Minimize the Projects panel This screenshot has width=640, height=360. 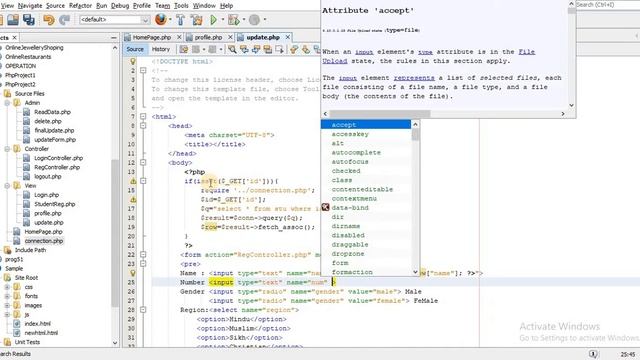114,38
